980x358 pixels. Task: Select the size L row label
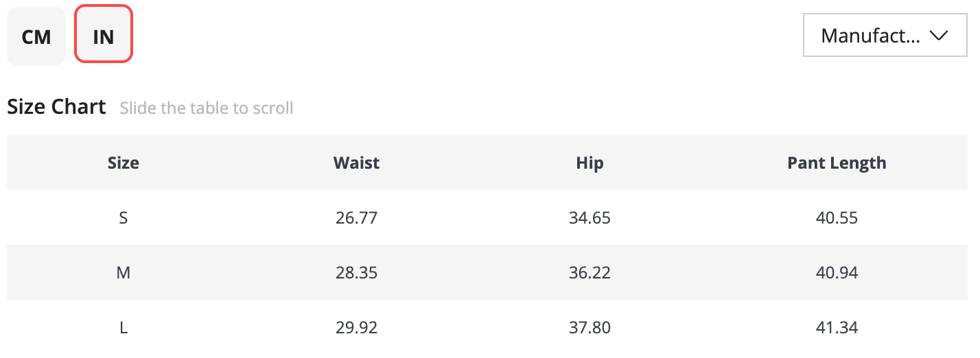(x=124, y=328)
